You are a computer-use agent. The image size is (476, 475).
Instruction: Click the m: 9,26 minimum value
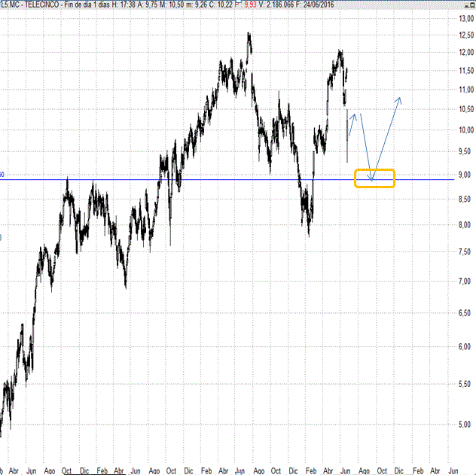pyautogui.click(x=197, y=5)
